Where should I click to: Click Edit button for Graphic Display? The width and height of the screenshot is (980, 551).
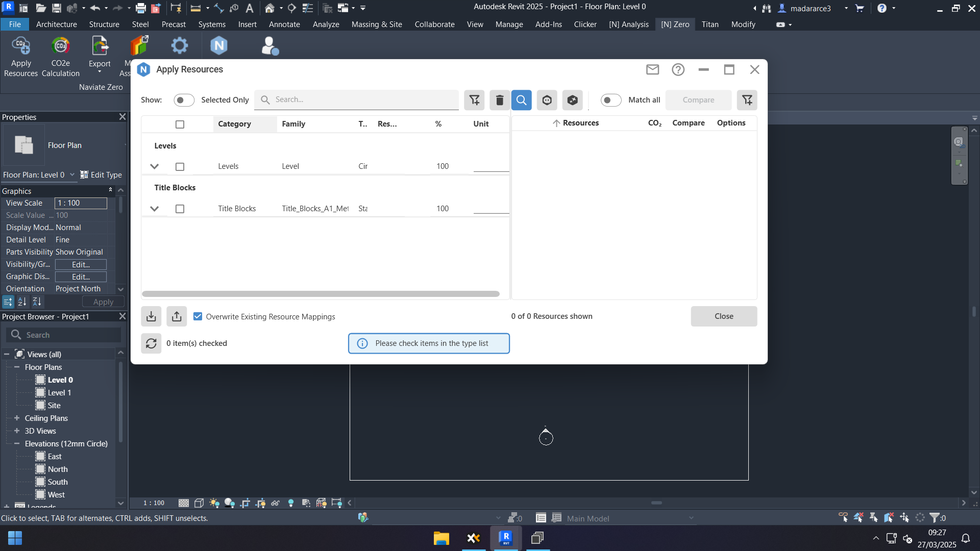[81, 277]
